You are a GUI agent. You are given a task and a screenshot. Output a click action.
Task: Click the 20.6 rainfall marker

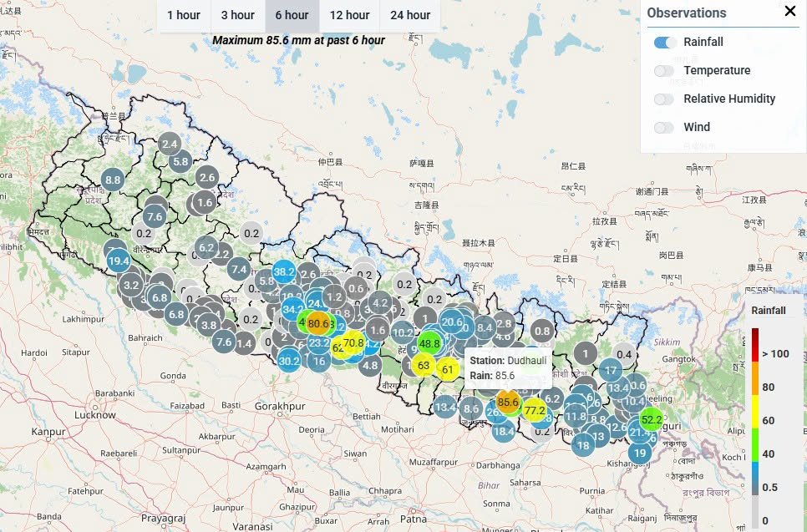tap(451, 322)
